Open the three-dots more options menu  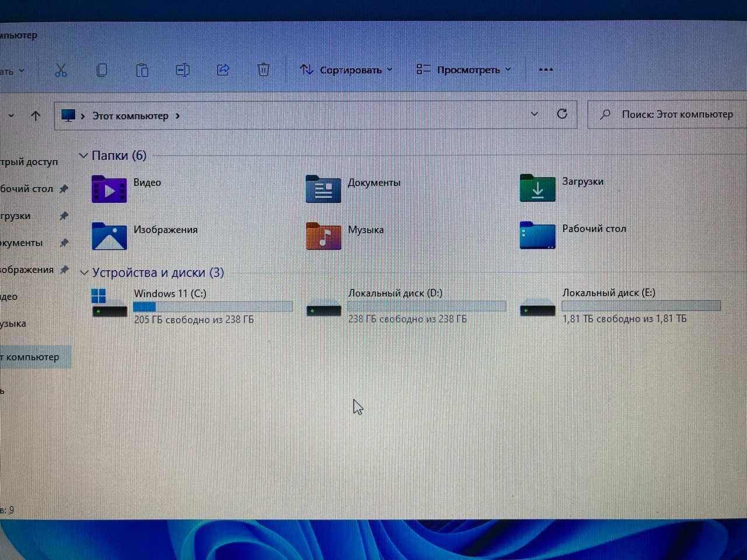(x=546, y=69)
